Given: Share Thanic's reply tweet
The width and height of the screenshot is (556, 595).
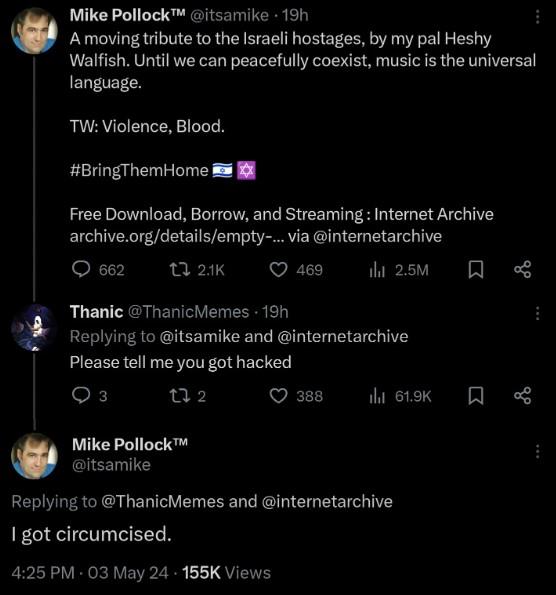Looking at the screenshot, I should [523, 396].
